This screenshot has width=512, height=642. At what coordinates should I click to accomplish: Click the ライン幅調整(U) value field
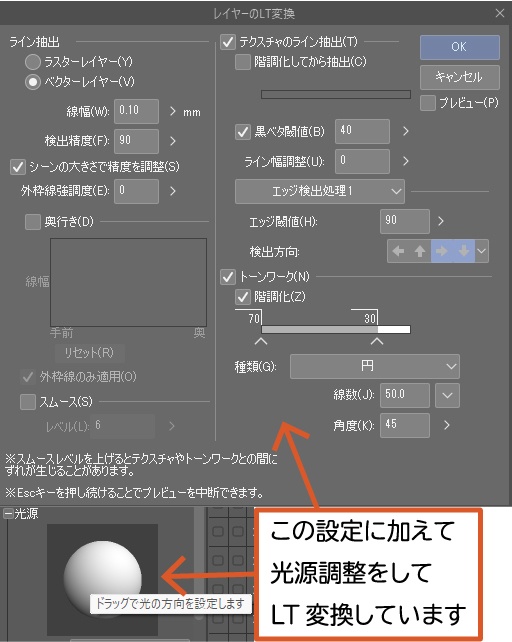(362, 161)
